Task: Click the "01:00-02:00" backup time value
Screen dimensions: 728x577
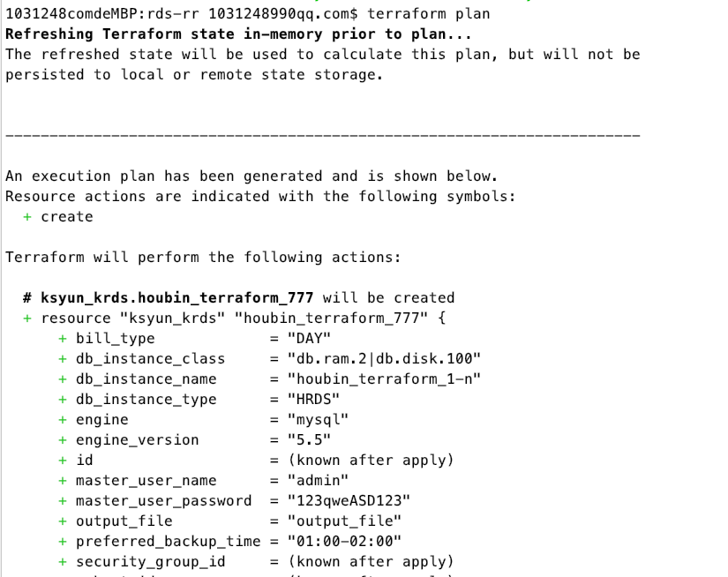Action: [x=344, y=542]
